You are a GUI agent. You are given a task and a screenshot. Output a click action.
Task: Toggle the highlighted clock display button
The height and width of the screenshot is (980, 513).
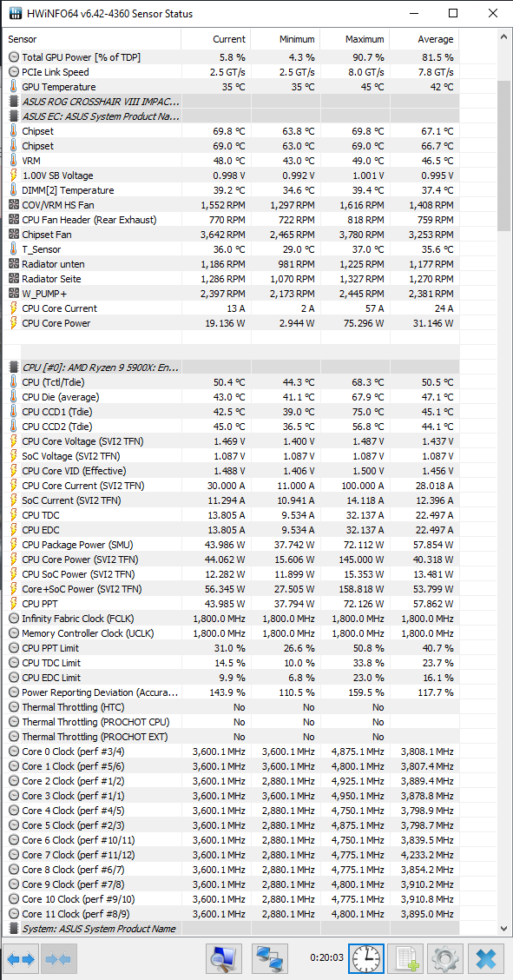click(365, 958)
